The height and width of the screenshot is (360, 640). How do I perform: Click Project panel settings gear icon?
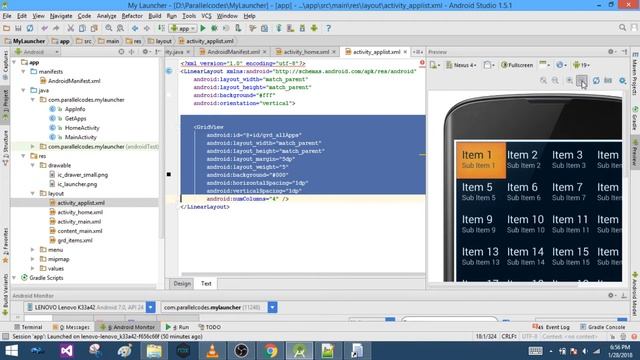pyautogui.click(x=145, y=52)
